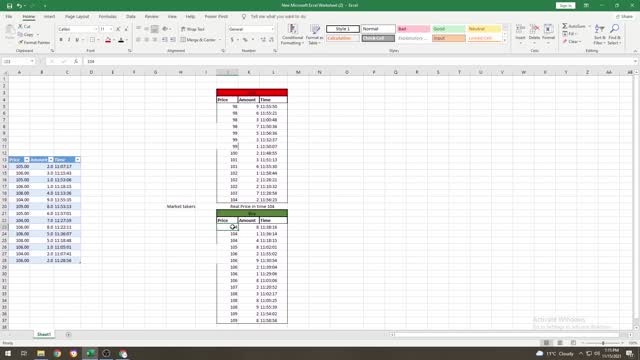Click the Share button

point(624,17)
